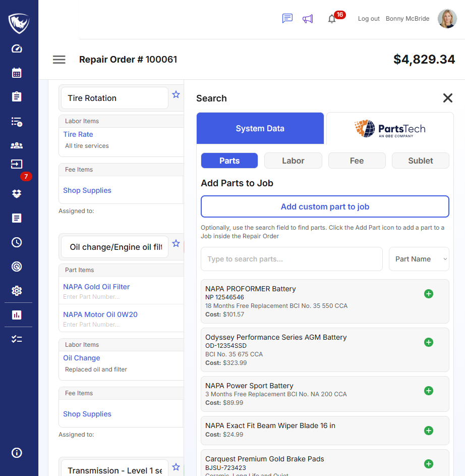Edit the Transmission - Level 1 job name field
This screenshot has width=465, height=476.
114,468
